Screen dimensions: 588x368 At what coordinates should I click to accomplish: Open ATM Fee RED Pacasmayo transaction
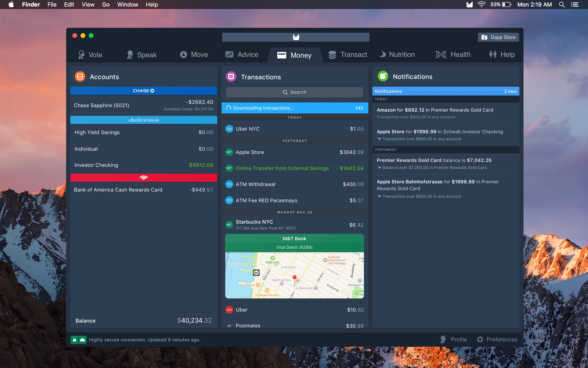click(x=295, y=201)
